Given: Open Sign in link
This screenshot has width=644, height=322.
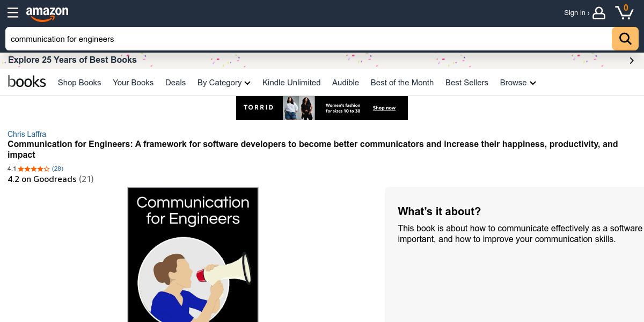Looking at the screenshot, I should point(576,13).
